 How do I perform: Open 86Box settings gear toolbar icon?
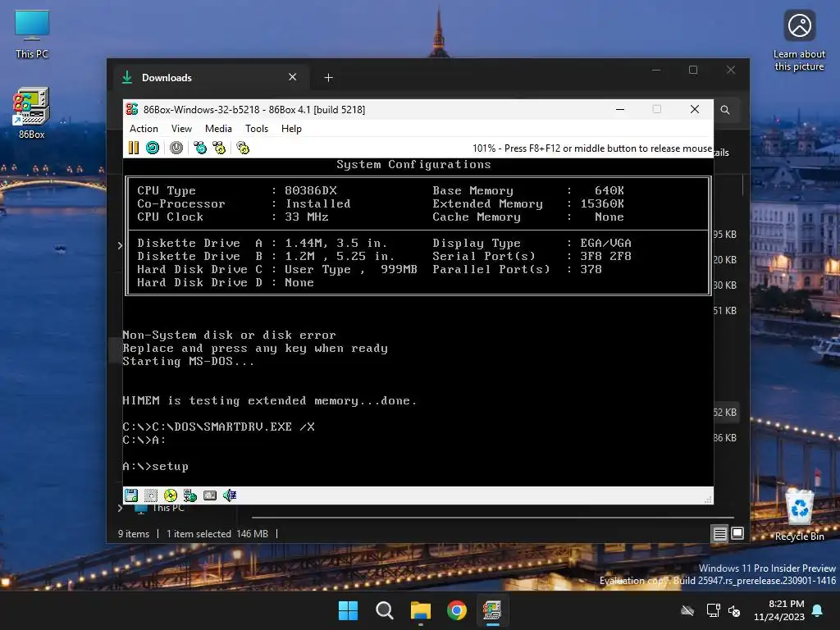click(243, 148)
